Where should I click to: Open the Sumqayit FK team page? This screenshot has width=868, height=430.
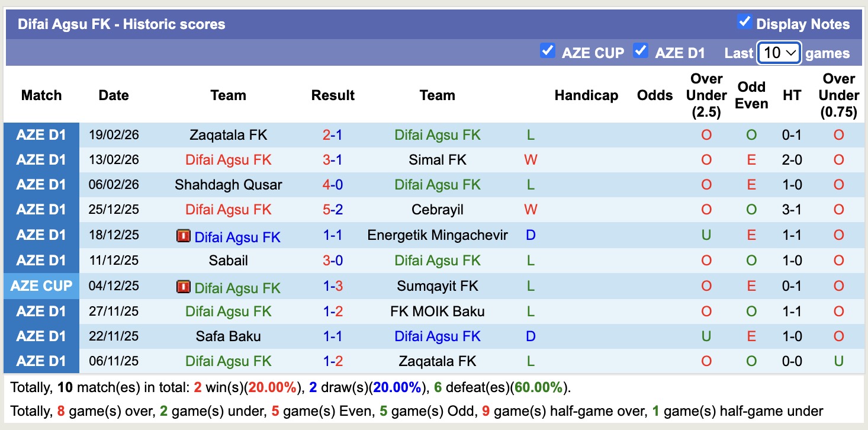(x=438, y=286)
